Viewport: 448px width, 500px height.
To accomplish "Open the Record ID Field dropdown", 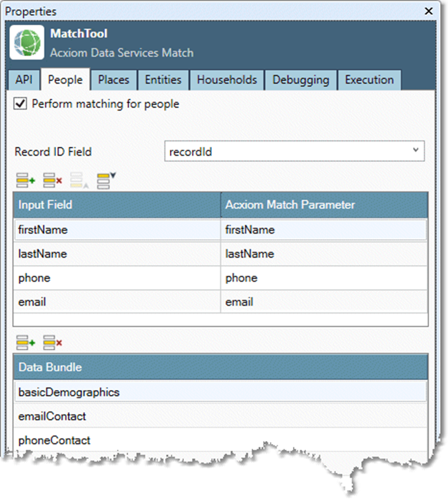I will 416,151.
